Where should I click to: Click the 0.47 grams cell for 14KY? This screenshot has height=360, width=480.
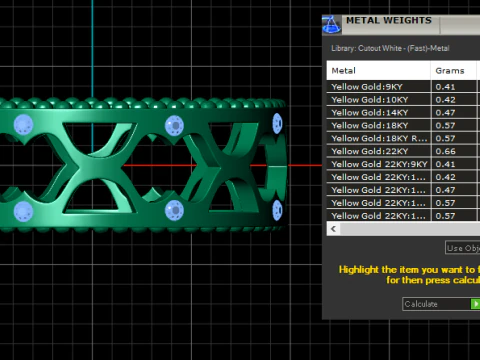point(454,113)
